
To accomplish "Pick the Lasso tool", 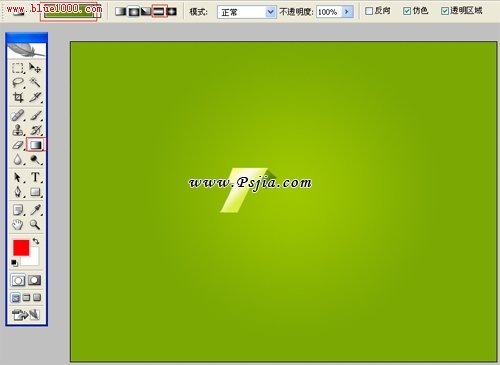I will pyautogui.click(x=18, y=83).
